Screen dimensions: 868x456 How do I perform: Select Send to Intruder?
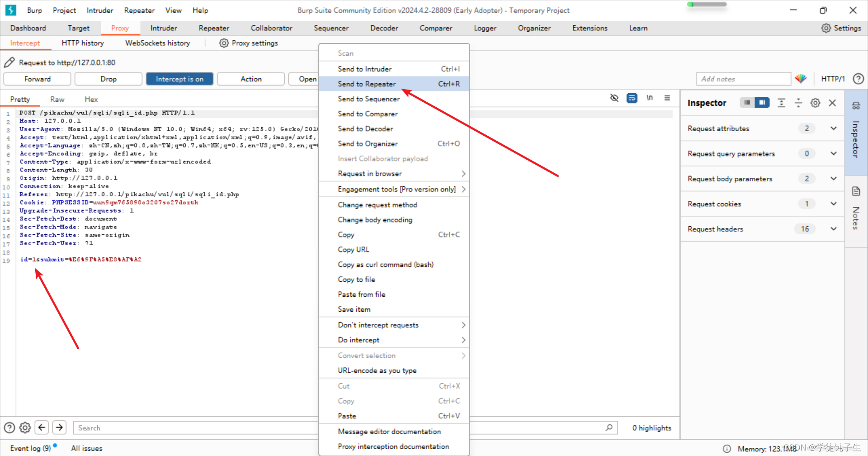point(394,69)
